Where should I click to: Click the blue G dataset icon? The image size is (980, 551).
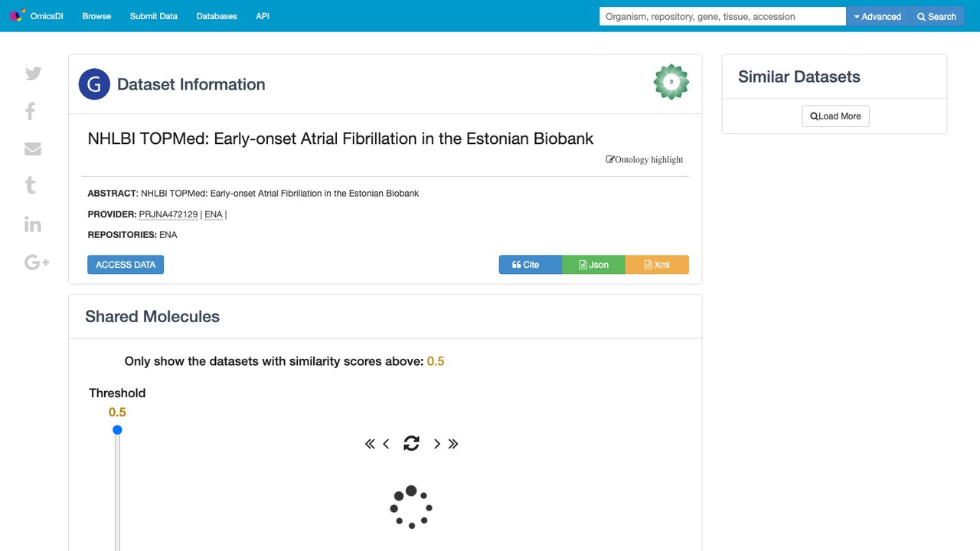click(94, 84)
